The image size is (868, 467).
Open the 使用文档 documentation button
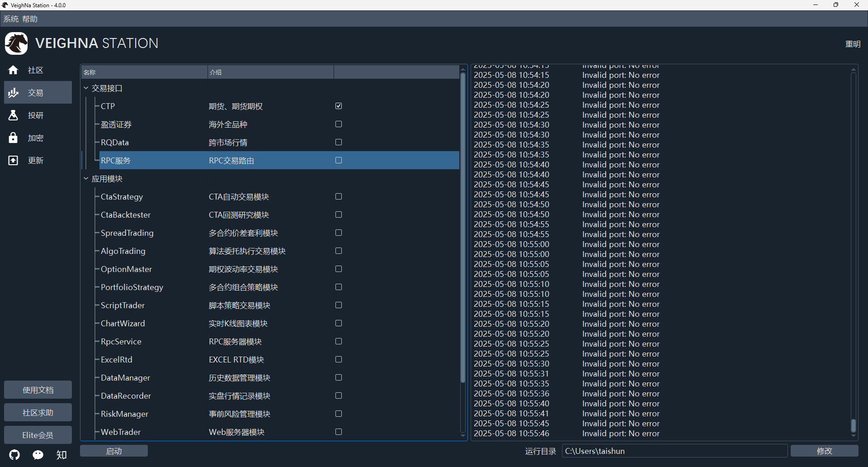pos(38,390)
